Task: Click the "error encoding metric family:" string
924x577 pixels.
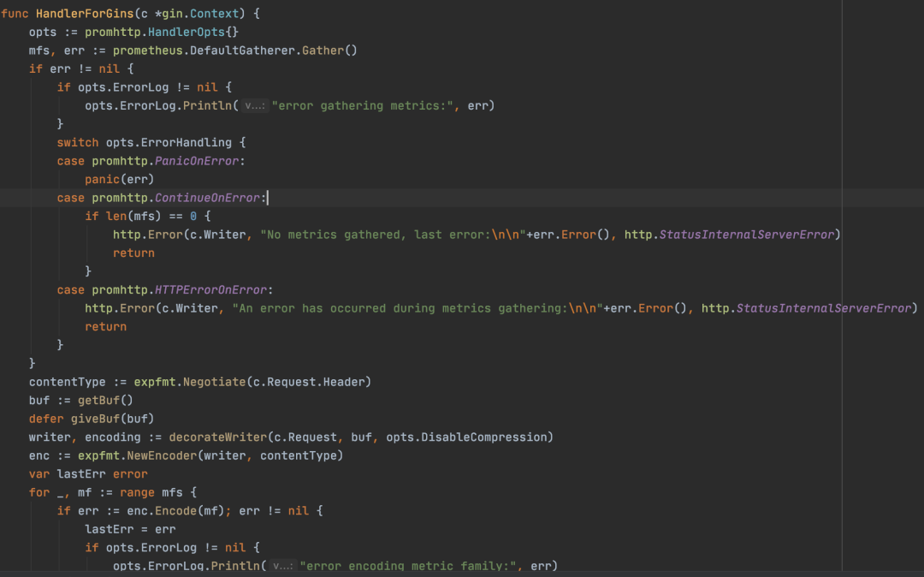Action: pyautogui.click(x=408, y=566)
